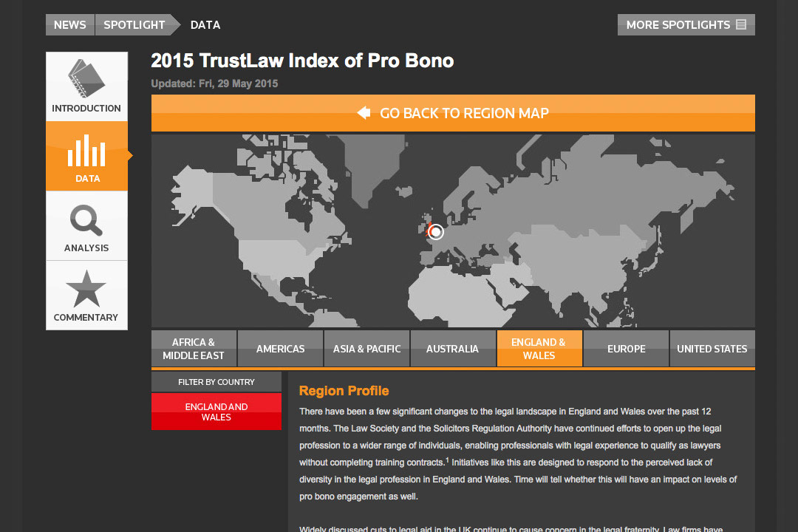Select the Americas tab
The width and height of the screenshot is (798, 532).
coord(281,349)
